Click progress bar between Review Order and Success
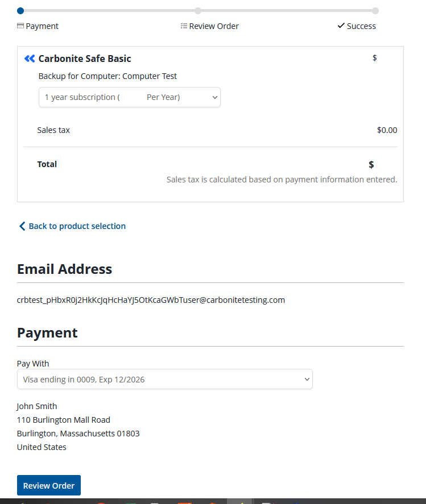Image resolution: width=426 pixels, height=504 pixels. click(x=287, y=10)
